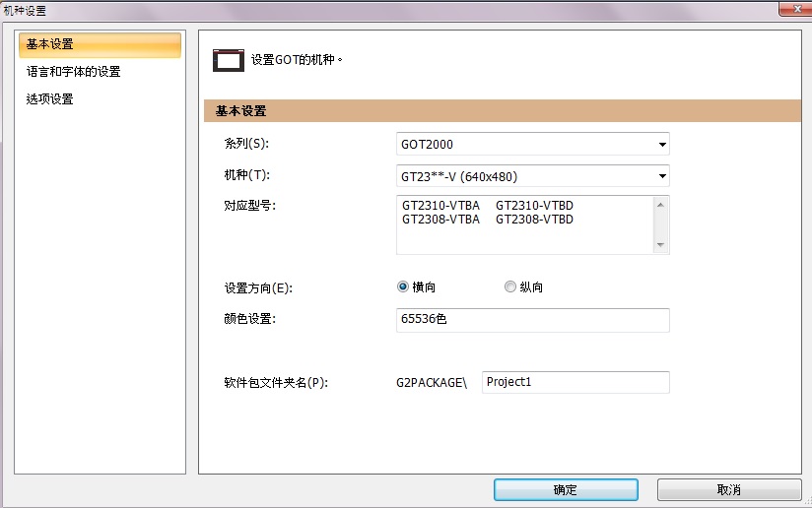
Task: Click the Project1 package folder name field
Action: coord(575,382)
